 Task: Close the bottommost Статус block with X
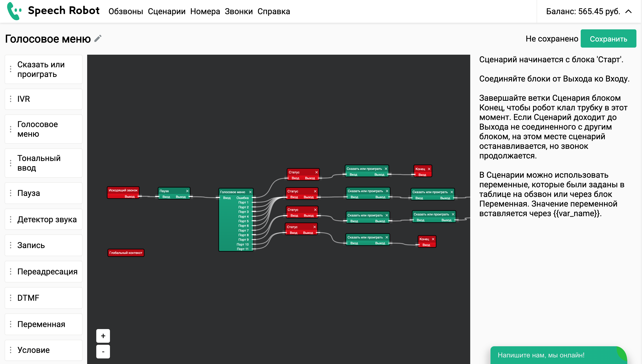(x=315, y=227)
